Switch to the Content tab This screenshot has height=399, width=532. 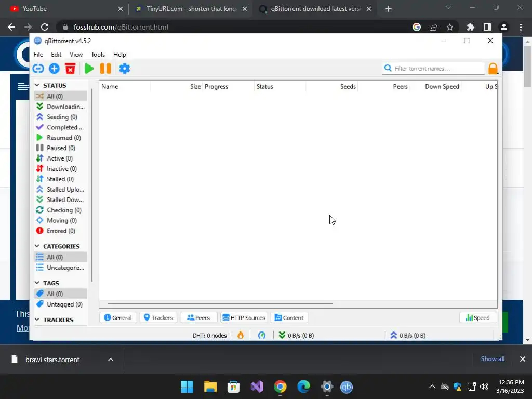(289, 317)
